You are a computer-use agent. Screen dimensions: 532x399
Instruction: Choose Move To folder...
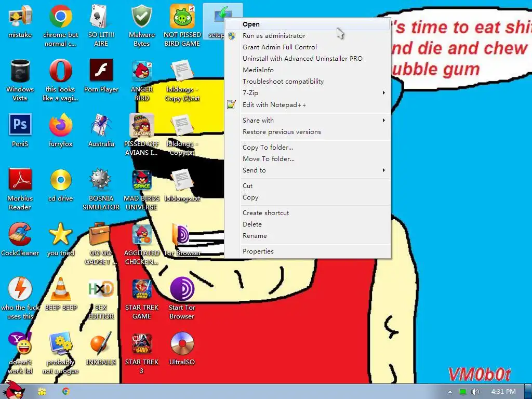pos(308,159)
